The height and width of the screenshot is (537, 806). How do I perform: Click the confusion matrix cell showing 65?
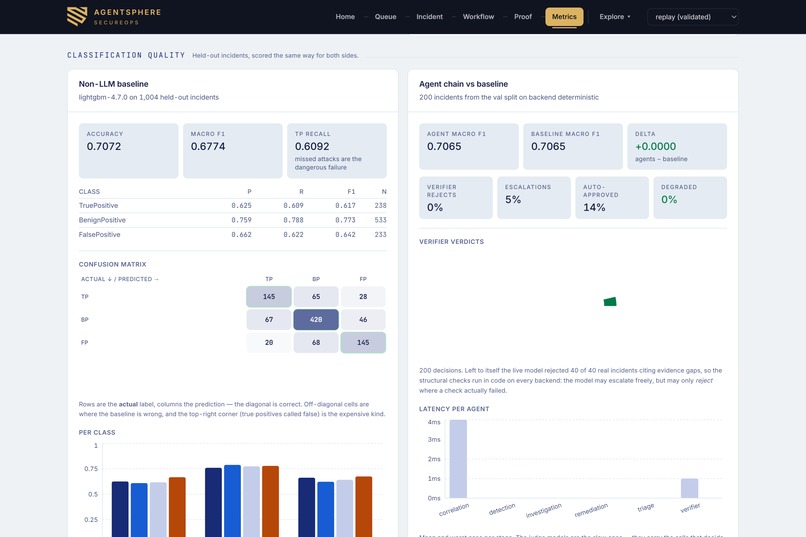coord(316,297)
